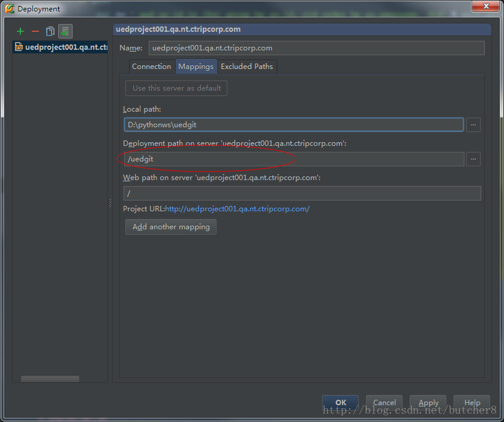Close the Deployment window
504x422 pixels.
coord(485,6)
